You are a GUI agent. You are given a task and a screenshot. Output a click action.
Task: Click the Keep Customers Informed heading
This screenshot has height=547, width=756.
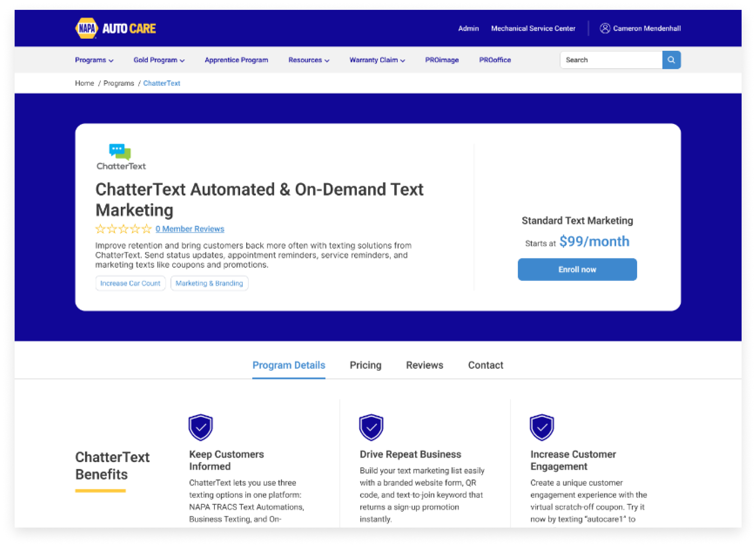[x=226, y=460]
